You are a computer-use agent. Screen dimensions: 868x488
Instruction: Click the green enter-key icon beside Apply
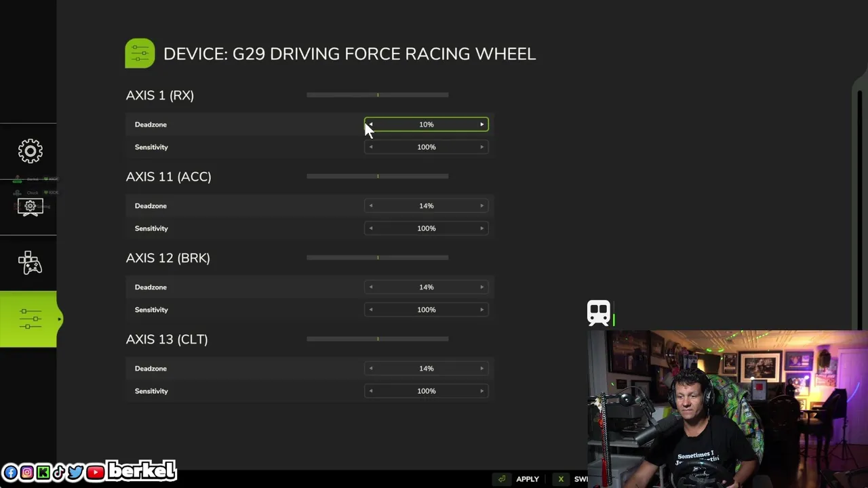point(502,479)
